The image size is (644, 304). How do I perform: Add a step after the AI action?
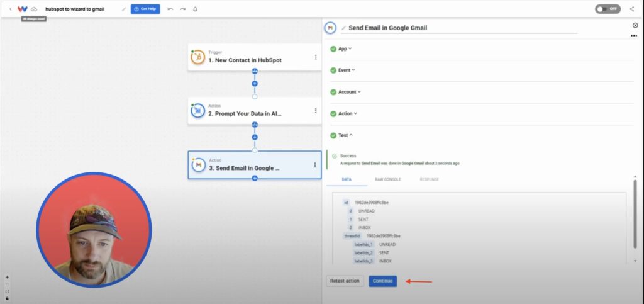pyautogui.click(x=255, y=137)
